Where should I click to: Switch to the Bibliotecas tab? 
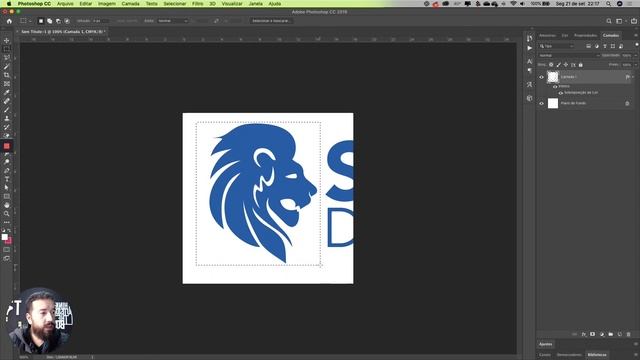tap(596, 355)
